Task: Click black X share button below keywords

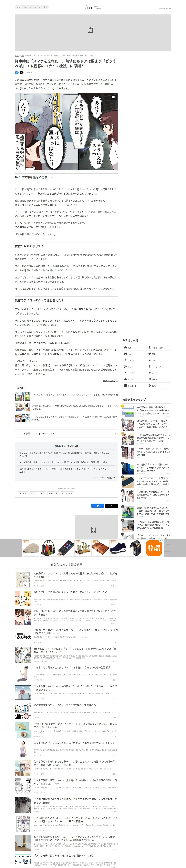Action: 112,505
